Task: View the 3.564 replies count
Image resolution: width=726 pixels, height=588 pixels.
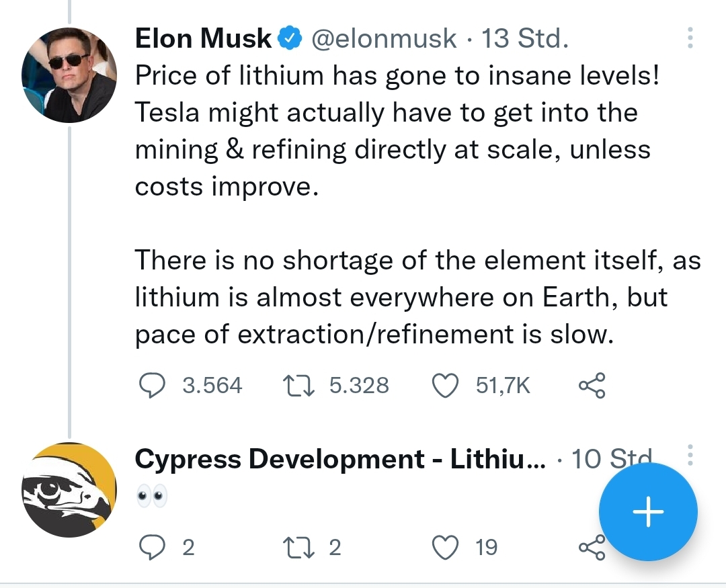Action: 215,385
